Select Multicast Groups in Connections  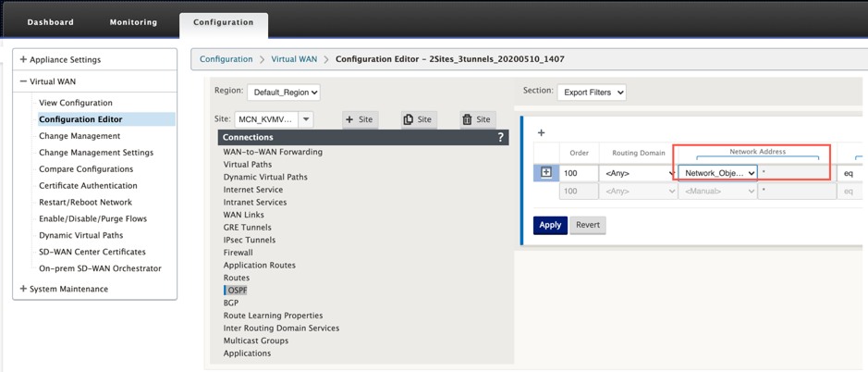256,341
